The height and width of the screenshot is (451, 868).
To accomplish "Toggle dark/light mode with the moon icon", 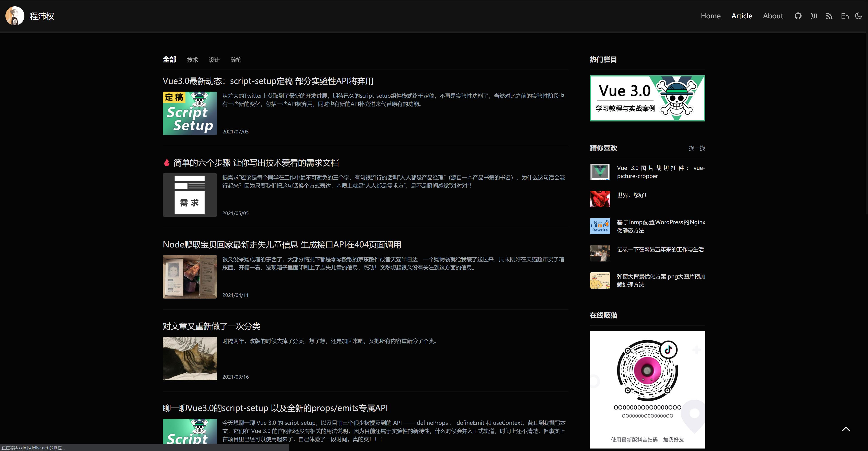I will click(858, 16).
